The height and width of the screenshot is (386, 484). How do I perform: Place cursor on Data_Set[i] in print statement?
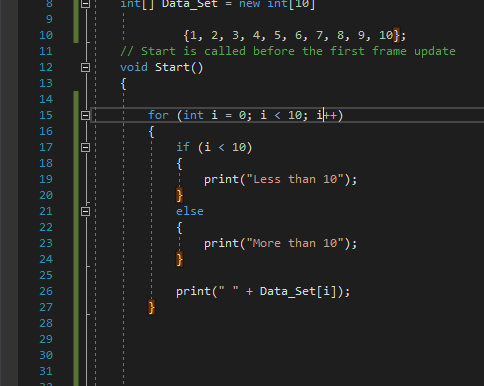coord(298,292)
